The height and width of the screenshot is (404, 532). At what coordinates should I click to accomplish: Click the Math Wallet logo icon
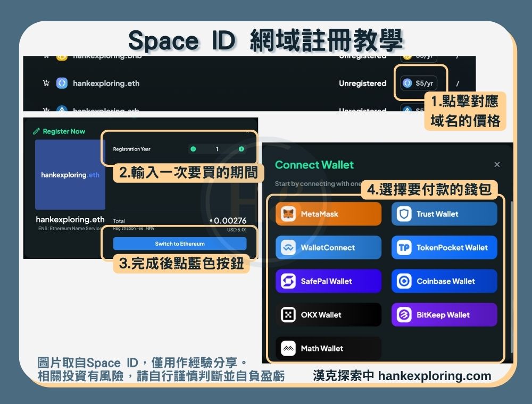[x=288, y=348]
